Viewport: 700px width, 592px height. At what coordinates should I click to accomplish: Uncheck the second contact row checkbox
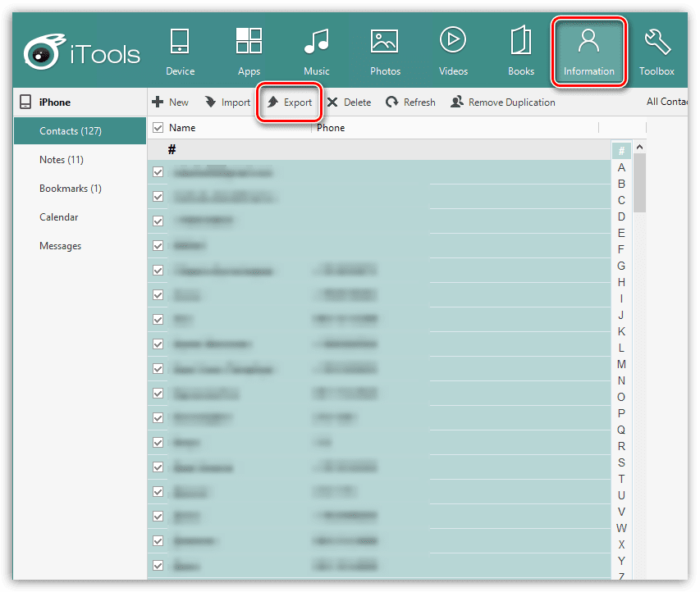point(158,196)
